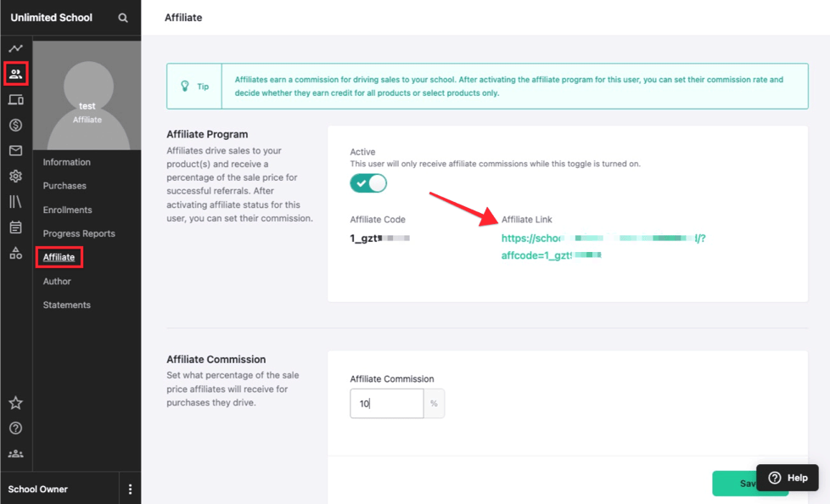Open the three-dot menu near School Owner

130,488
